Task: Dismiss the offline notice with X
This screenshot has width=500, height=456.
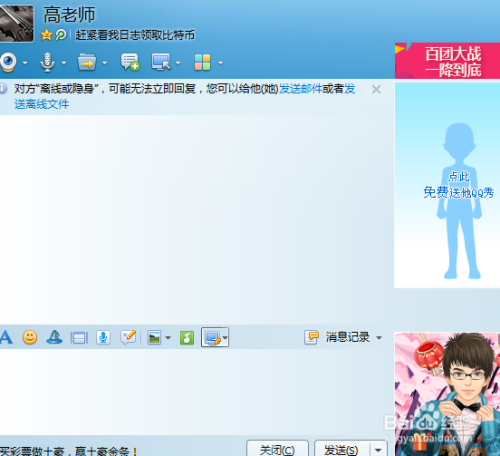Action: coord(376,89)
